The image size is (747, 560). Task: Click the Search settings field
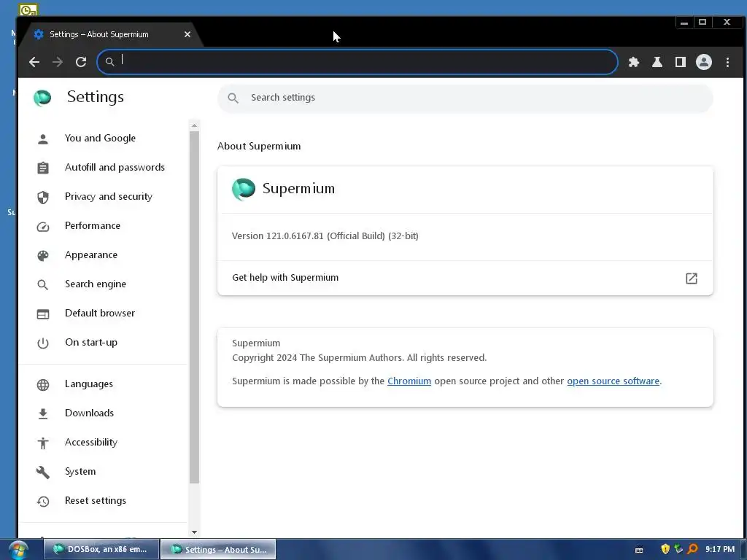pyautogui.click(x=465, y=98)
